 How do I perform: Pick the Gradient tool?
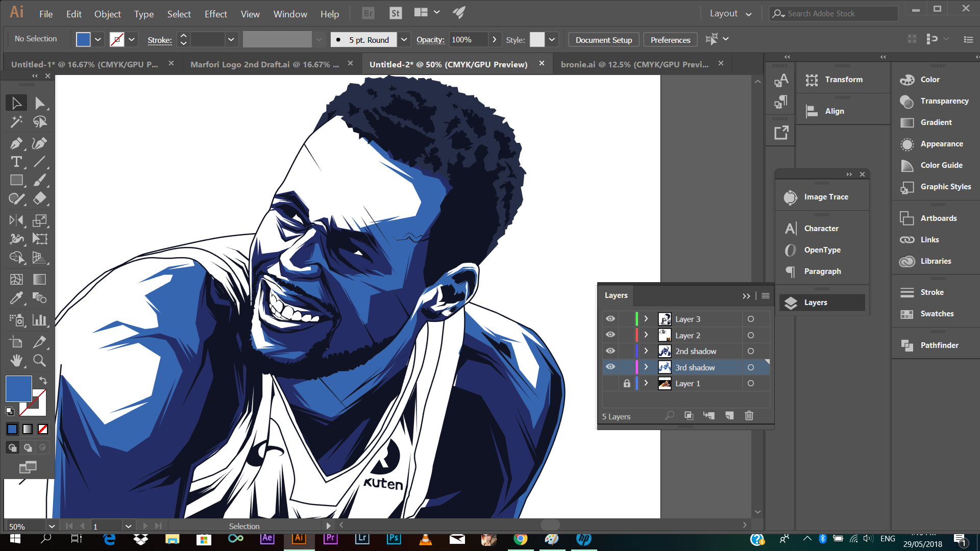[40, 279]
